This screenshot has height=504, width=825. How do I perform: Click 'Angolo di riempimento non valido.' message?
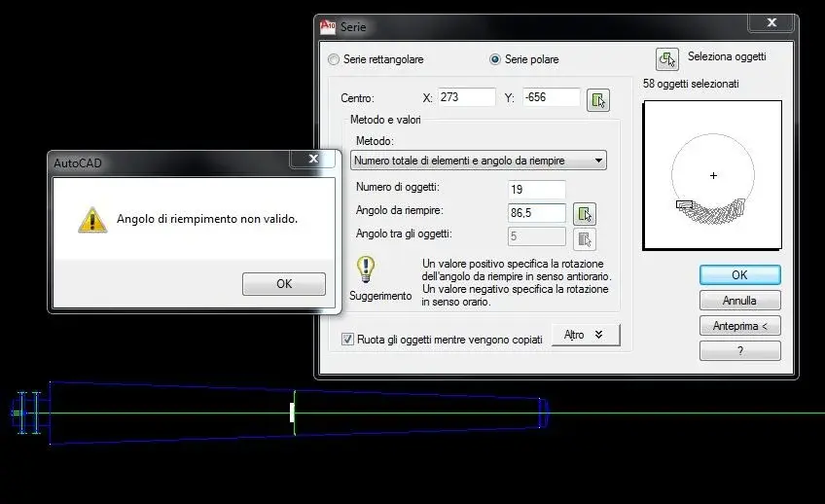(207, 219)
